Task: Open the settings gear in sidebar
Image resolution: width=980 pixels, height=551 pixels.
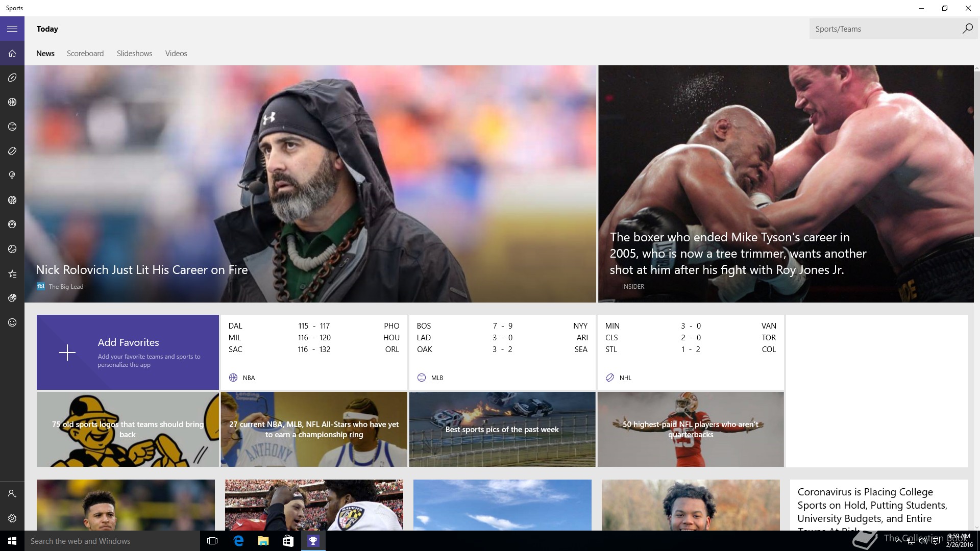Action: click(x=12, y=518)
